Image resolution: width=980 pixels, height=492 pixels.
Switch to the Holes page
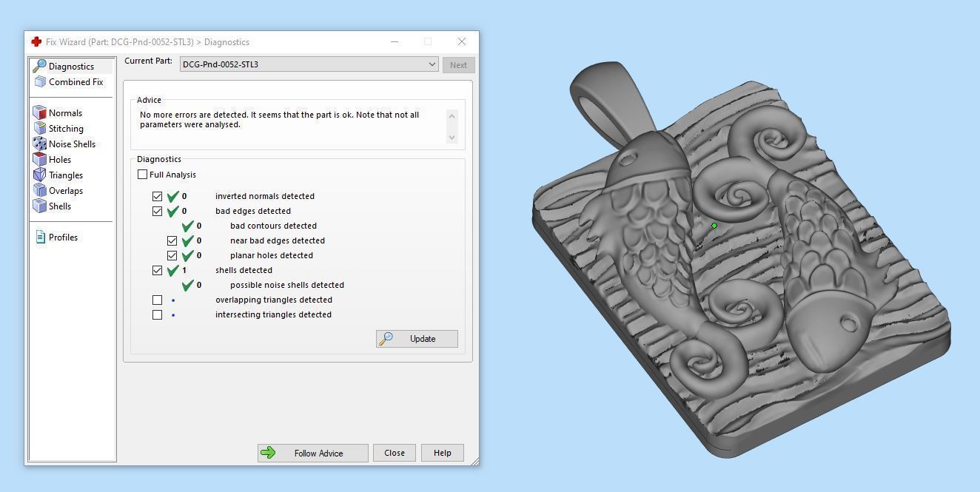point(60,160)
